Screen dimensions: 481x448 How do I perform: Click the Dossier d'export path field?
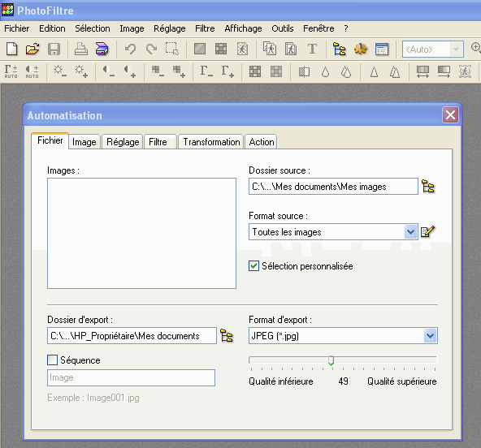point(132,336)
